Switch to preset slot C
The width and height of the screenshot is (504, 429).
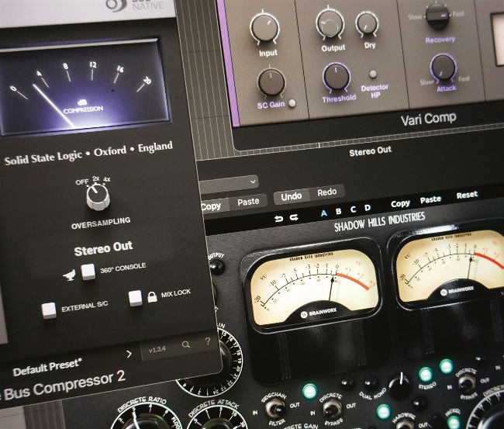[x=353, y=209]
